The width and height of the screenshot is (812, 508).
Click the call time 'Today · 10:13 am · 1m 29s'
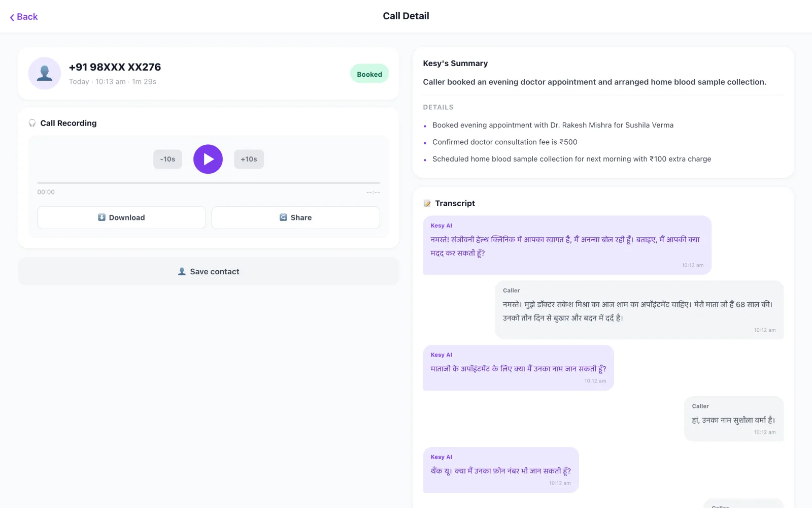click(113, 82)
